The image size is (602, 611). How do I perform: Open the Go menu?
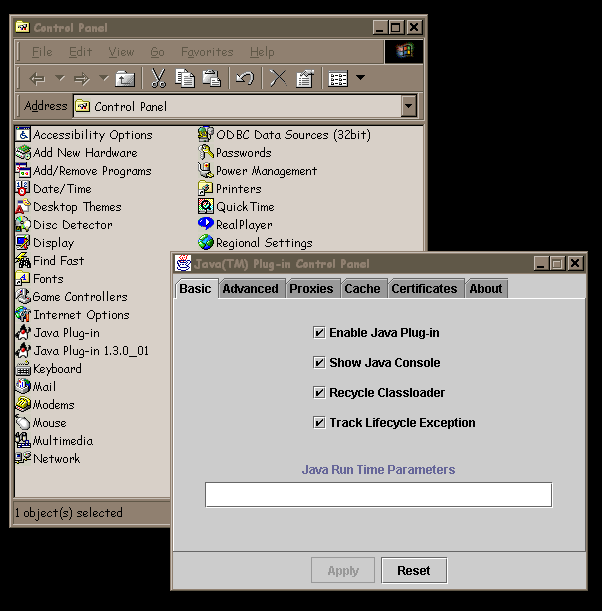[157, 52]
